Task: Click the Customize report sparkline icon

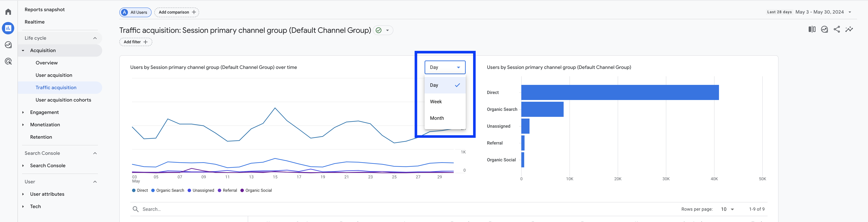Action: 849,29
